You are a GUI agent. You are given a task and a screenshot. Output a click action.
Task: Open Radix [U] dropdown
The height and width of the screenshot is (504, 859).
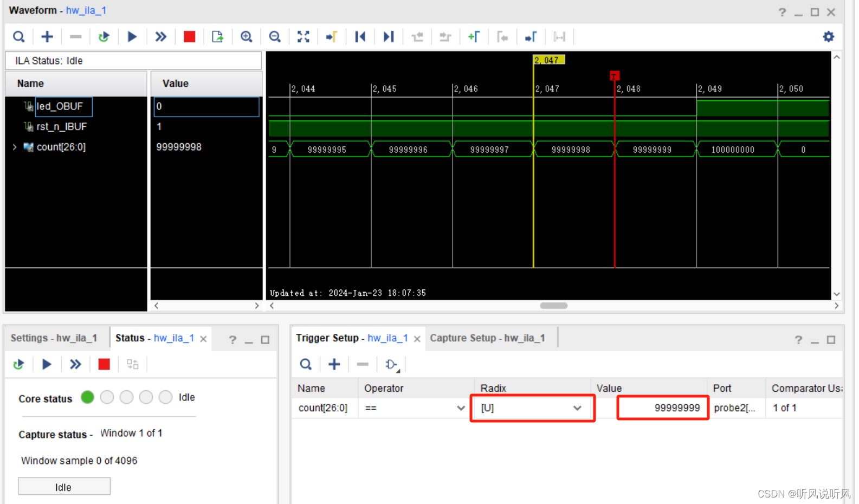click(532, 408)
